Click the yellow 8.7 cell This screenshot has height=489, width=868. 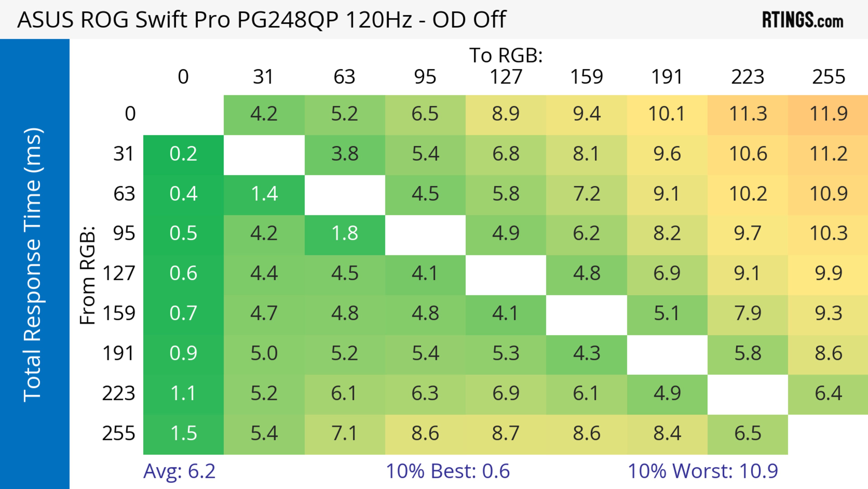point(506,434)
